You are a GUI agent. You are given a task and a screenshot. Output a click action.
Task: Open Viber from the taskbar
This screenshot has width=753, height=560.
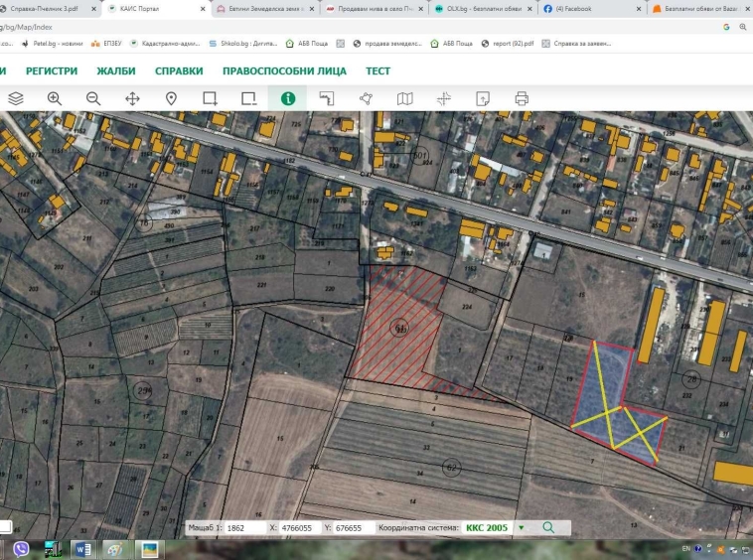tap(21, 549)
